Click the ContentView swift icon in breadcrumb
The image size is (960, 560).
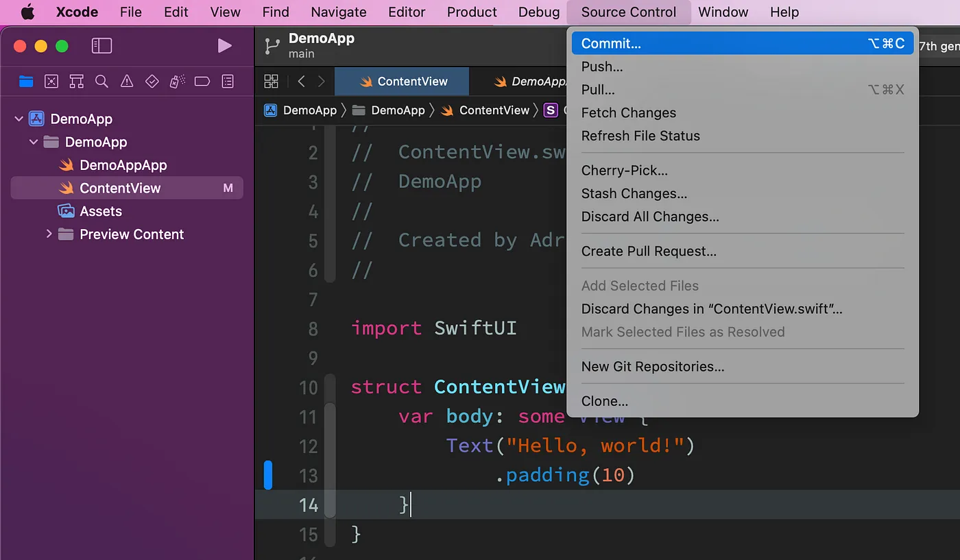pos(447,110)
